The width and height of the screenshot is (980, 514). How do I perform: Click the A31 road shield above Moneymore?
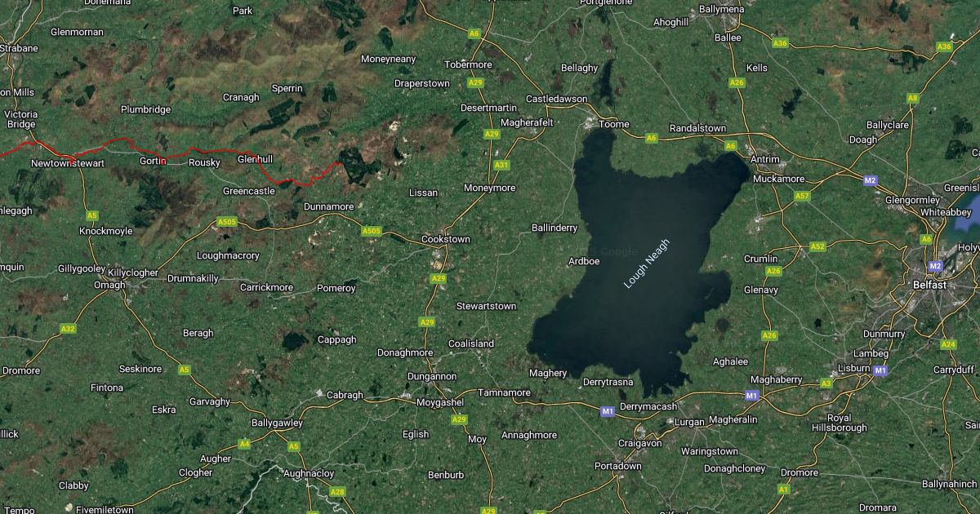501,166
